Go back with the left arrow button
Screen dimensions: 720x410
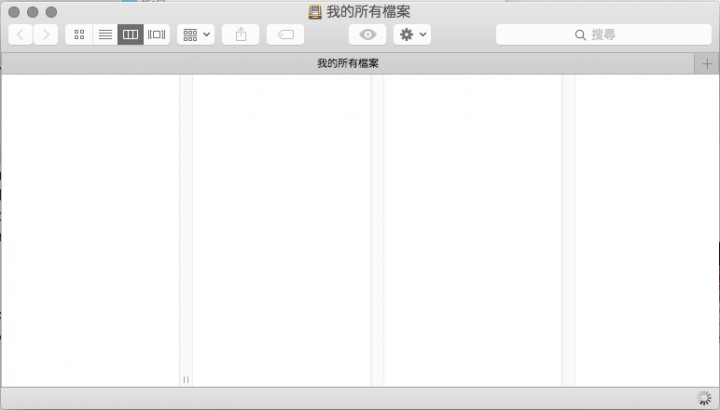pos(20,34)
